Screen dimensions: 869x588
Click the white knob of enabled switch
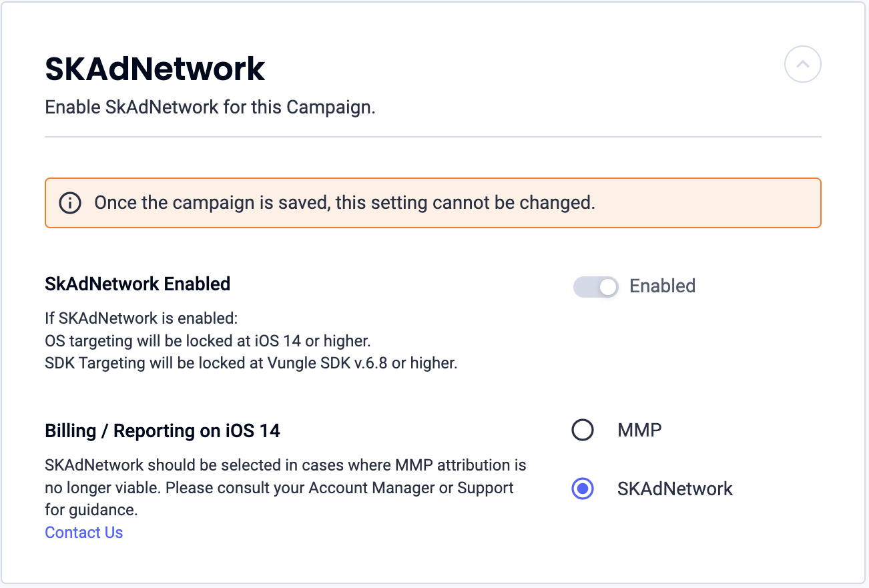click(608, 286)
